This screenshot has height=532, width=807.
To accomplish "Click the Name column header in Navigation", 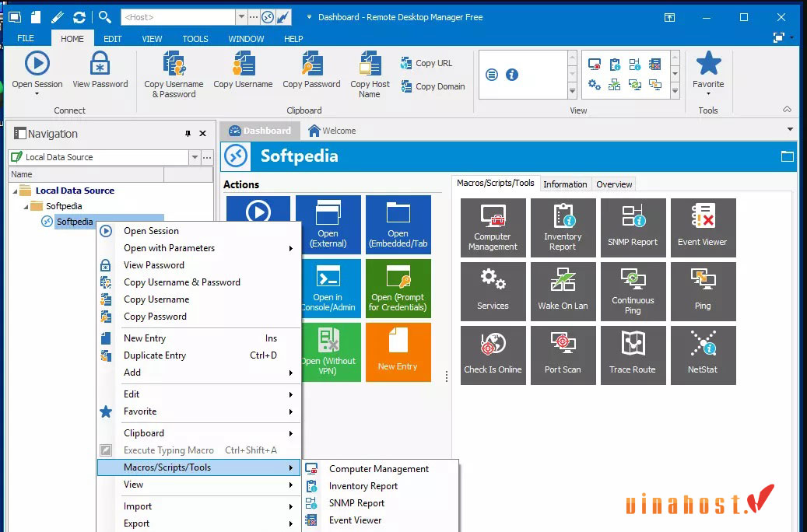I will 86,174.
